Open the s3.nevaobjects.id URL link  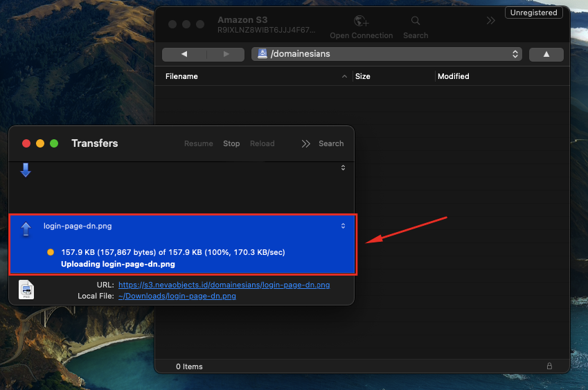pos(224,285)
